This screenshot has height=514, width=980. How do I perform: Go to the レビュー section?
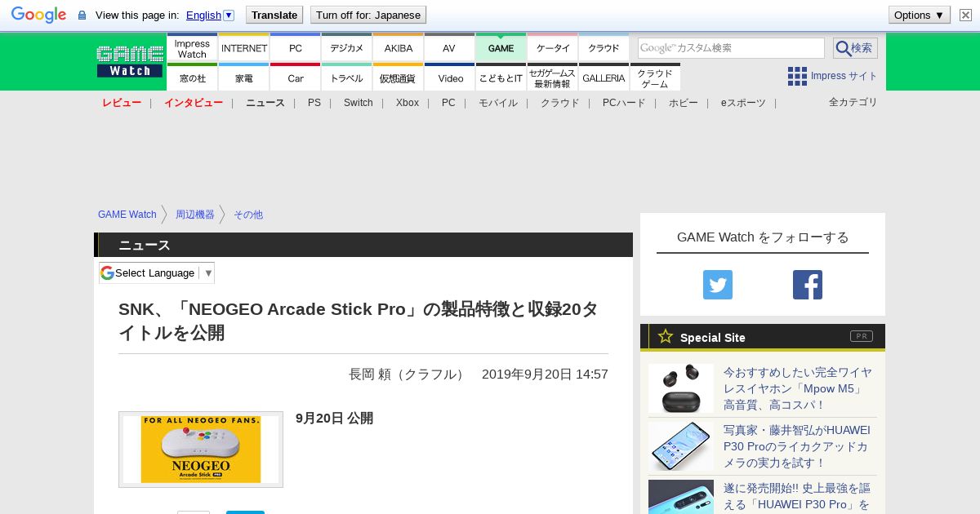coord(122,103)
